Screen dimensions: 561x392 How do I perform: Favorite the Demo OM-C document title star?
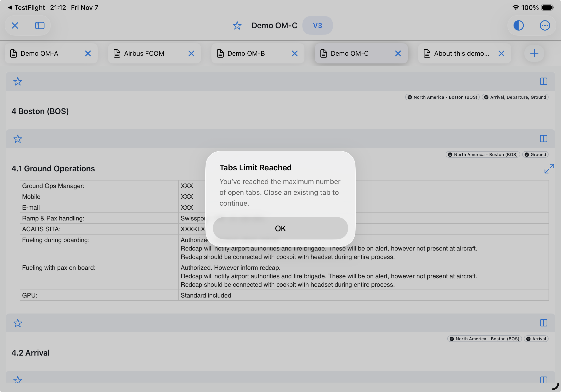pyautogui.click(x=237, y=25)
